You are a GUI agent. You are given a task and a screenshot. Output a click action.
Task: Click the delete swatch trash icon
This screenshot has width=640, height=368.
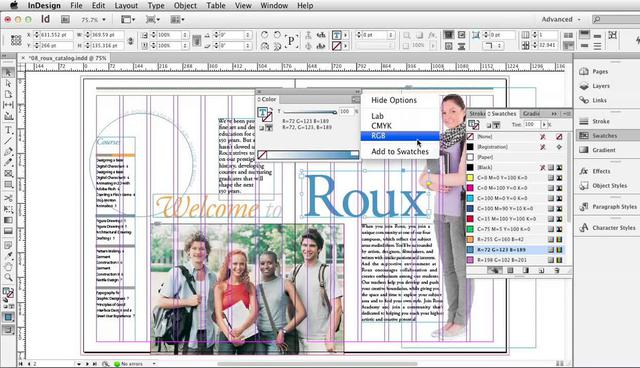(556, 270)
